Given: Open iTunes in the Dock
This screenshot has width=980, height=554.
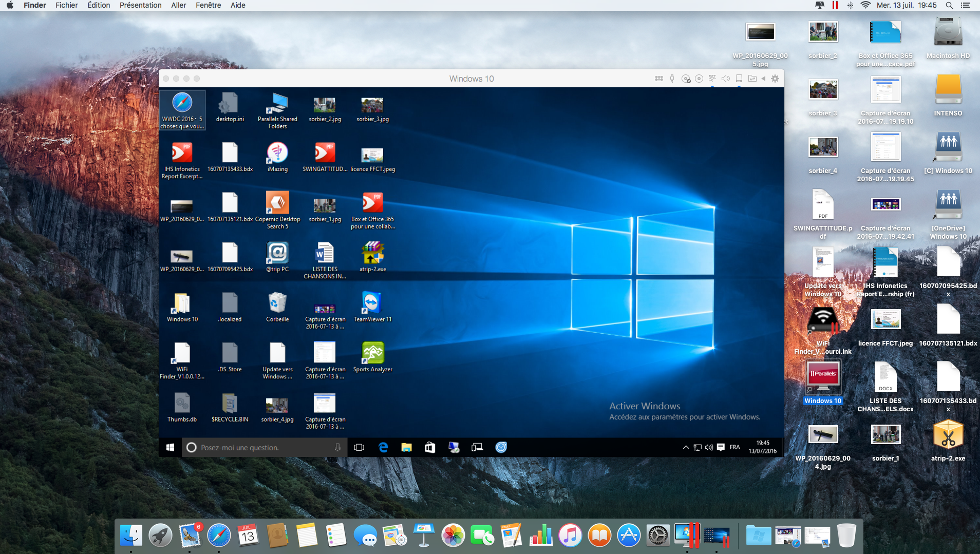Looking at the screenshot, I should tap(570, 536).
